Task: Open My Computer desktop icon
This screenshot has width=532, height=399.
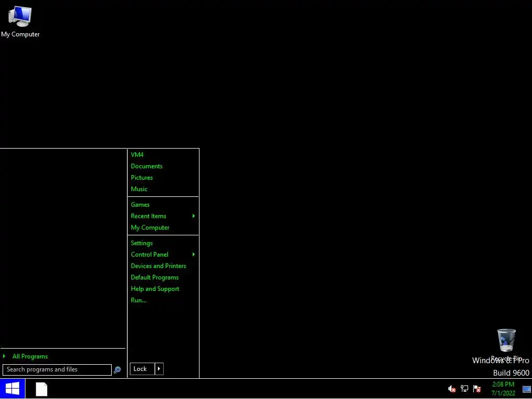Action: pos(20,21)
